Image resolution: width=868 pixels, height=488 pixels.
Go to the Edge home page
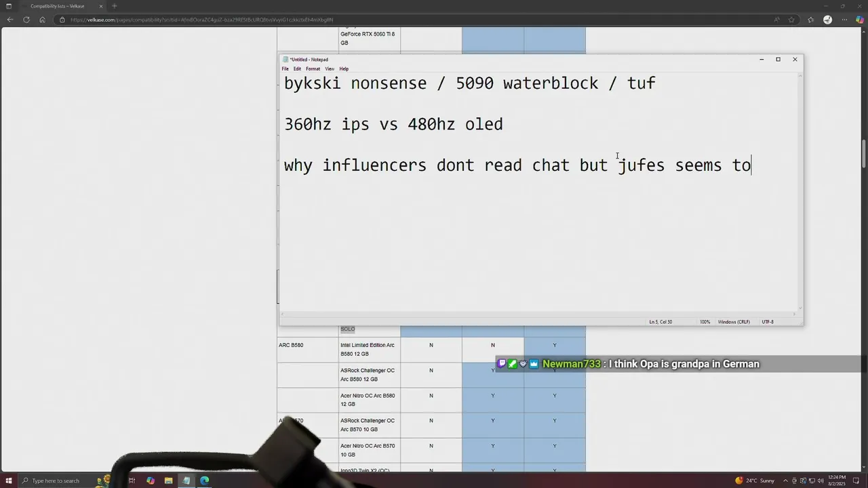pos(42,20)
